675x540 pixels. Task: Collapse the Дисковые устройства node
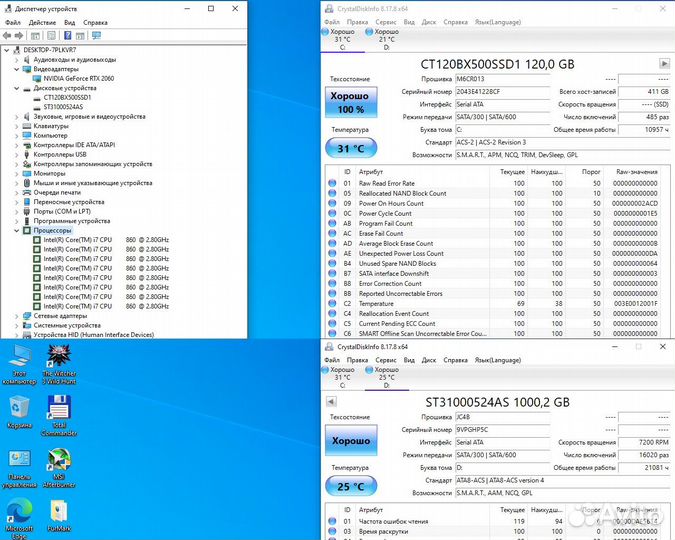(16, 88)
